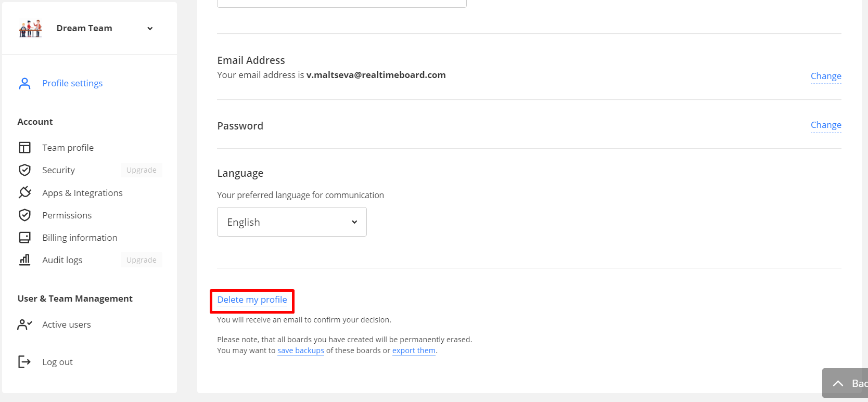Open Apps & Integrations menu item

coord(82,193)
